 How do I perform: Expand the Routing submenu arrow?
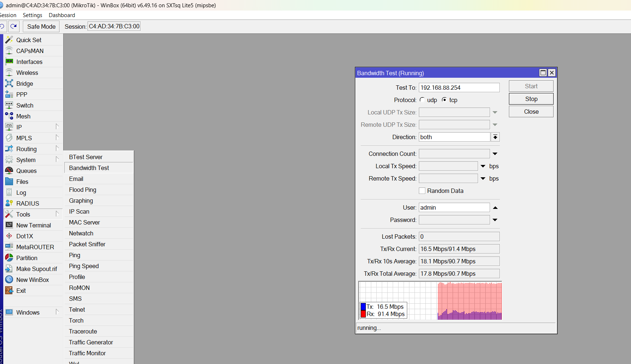[x=57, y=149]
